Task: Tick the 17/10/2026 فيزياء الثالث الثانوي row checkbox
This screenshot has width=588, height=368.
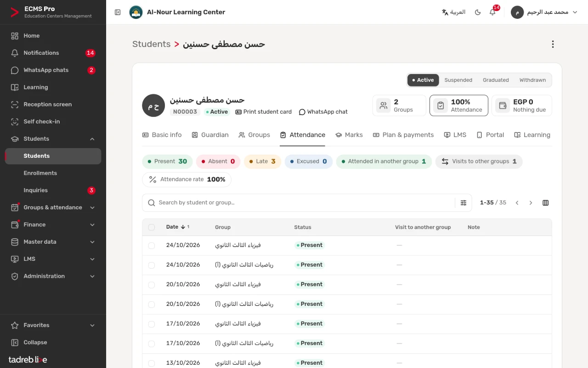Action: click(152, 324)
